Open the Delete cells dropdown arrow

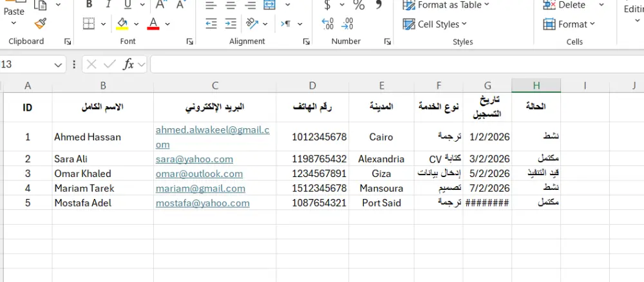point(601,5)
